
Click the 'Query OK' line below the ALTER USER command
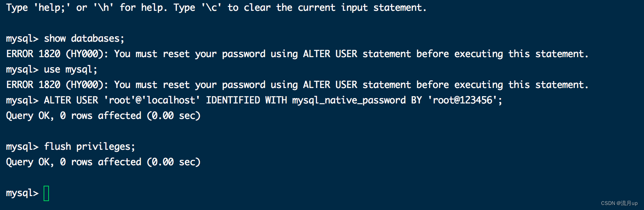coord(103,116)
